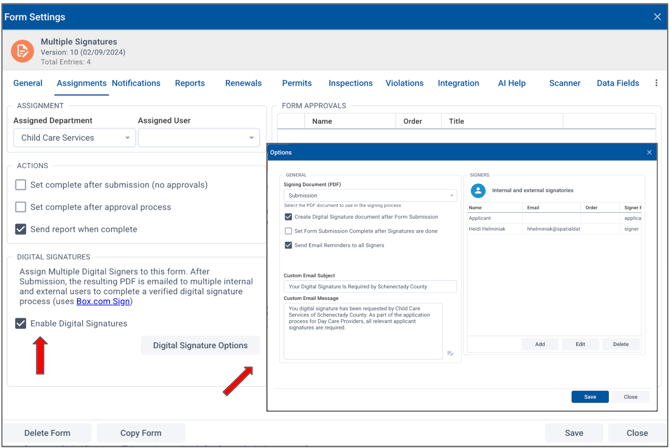Click the Digital Signature Options button

(200, 346)
